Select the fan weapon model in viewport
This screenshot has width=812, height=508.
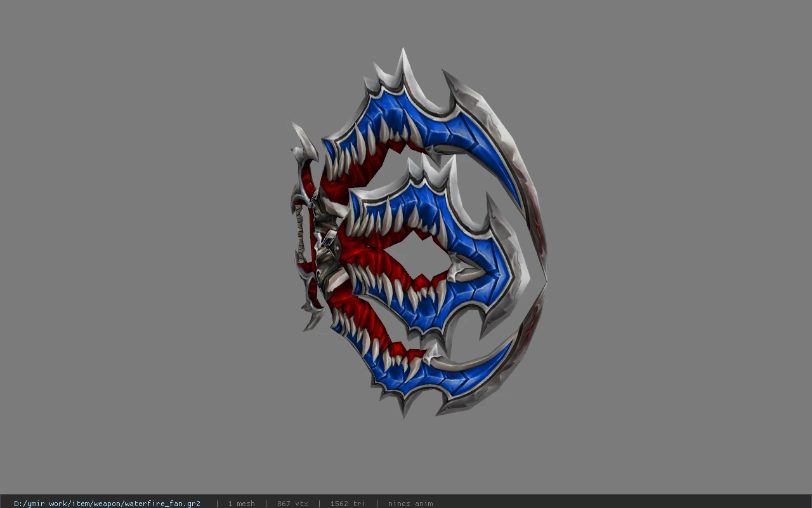coord(419,233)
